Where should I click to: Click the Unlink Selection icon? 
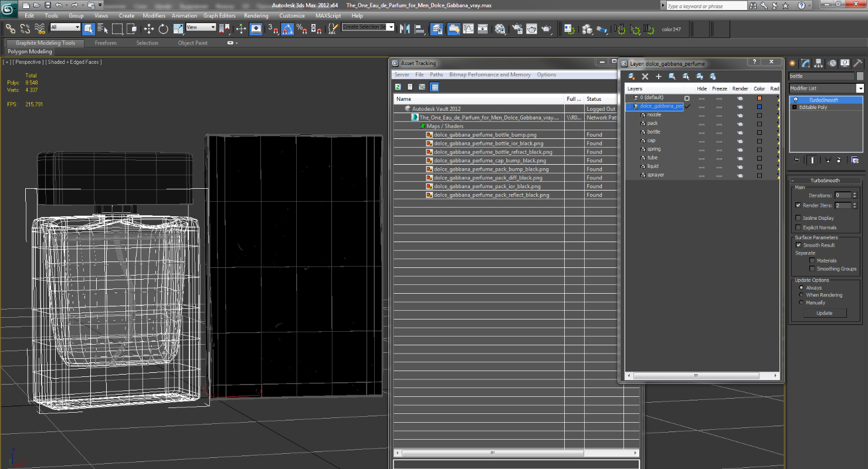click(x=25, y=28)
